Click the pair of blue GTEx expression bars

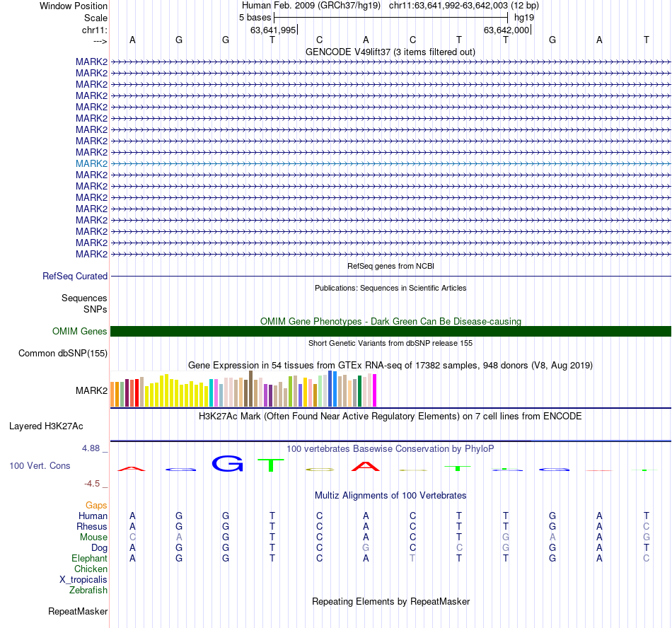click(x=332, y=388)
